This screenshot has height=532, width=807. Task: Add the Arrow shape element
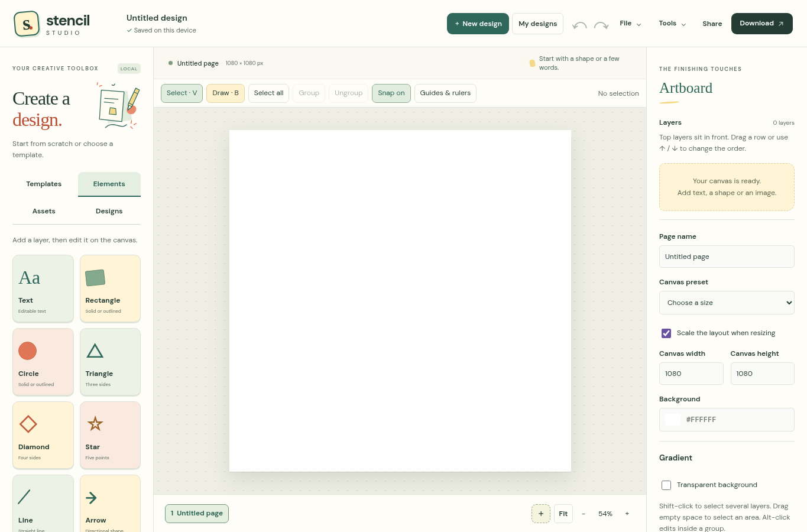click(110, 504)
